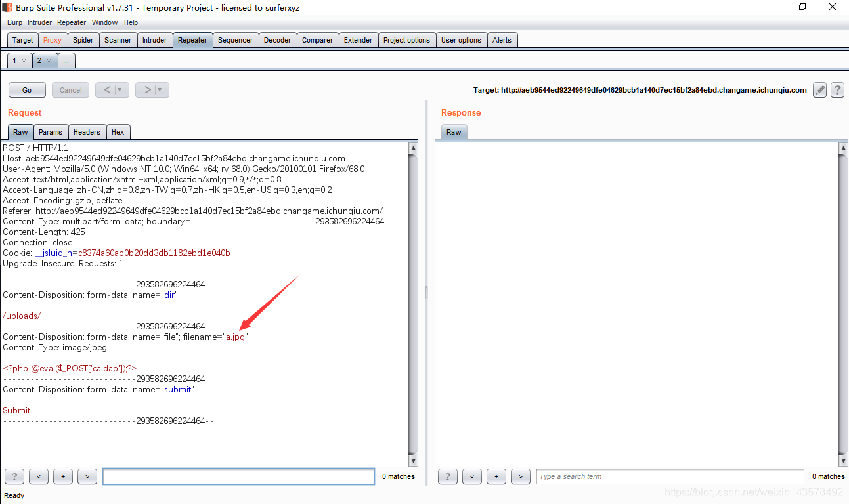Open the Repeater menu

tap(72, 22)
